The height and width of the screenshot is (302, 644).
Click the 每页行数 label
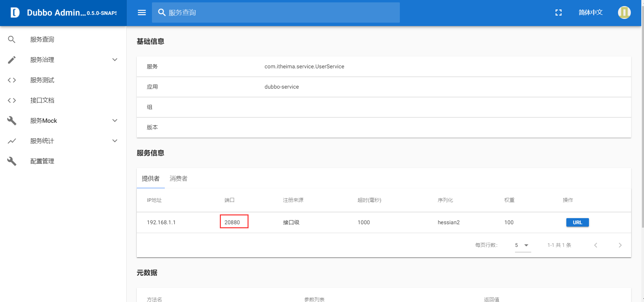coord(486,245)
